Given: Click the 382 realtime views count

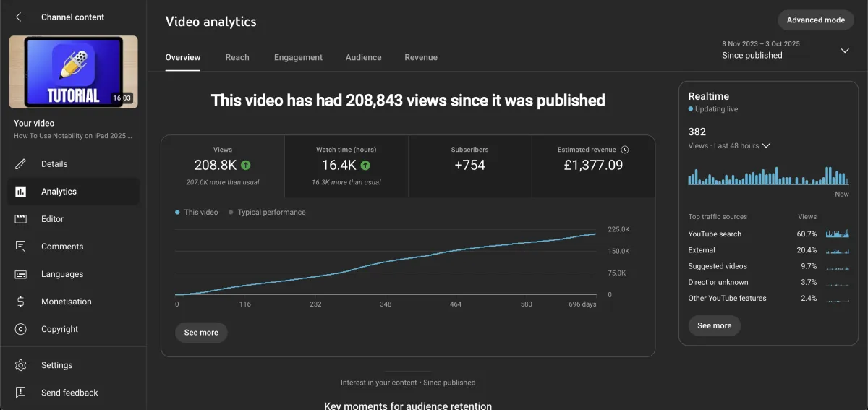Looking at the screenshot, I should pos(697,132).
